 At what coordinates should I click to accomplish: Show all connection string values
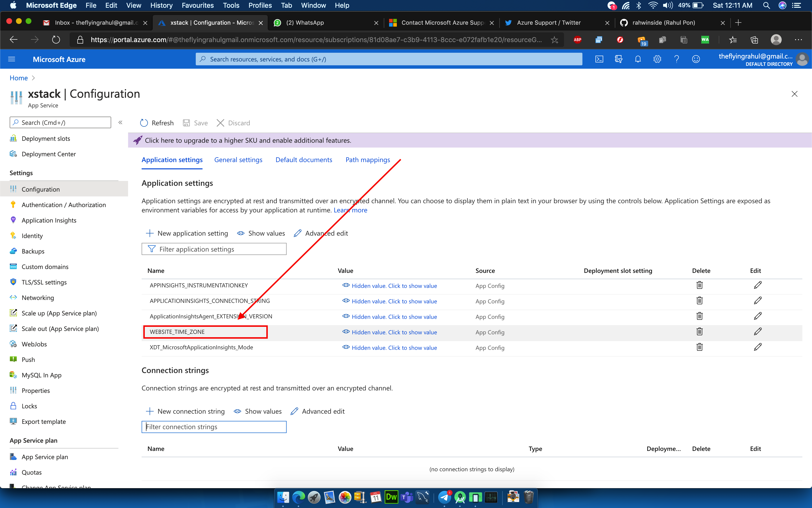[x=257, y=411]
